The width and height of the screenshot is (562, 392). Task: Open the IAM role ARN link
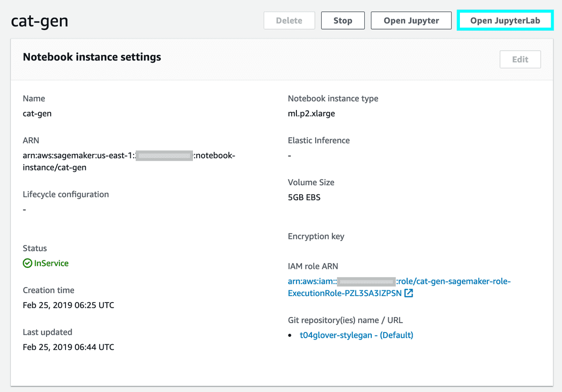tap(399, 287)
